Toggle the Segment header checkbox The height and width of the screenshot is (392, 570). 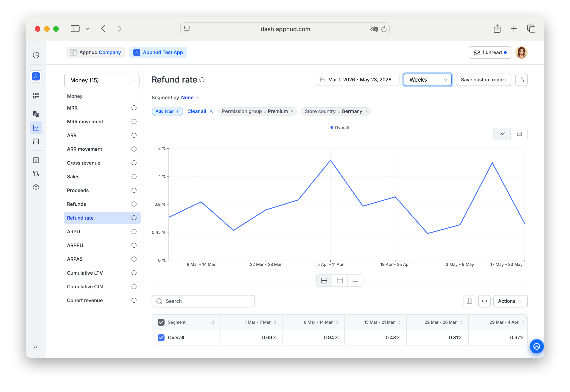tap(161, 322)
